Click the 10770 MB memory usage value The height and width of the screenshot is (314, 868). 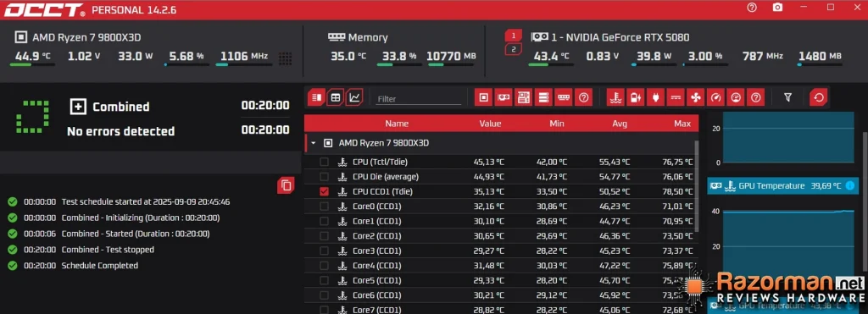tap(451, 57)
